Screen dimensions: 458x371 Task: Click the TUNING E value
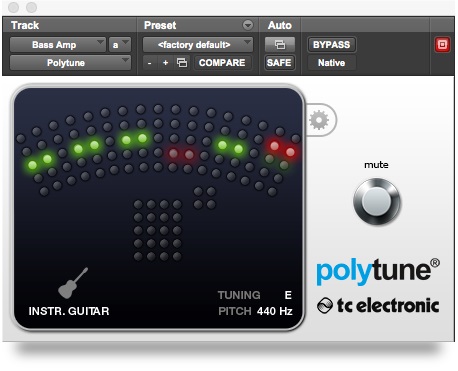pyautogui.click(x=288, y=295)
